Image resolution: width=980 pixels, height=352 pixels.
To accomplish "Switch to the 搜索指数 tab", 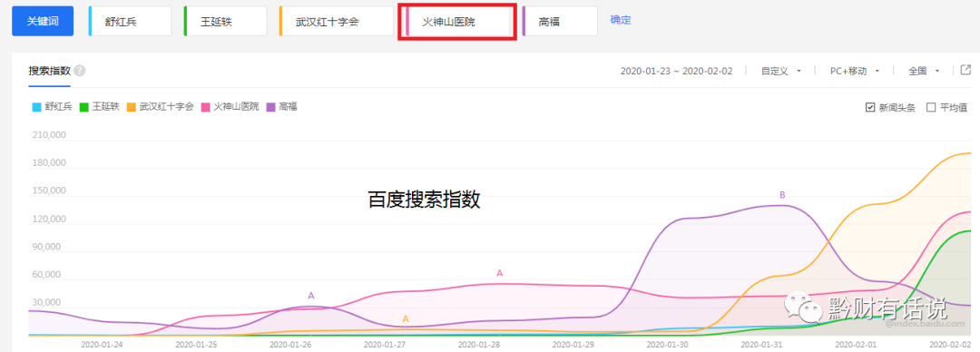I will (x=49, y=71).
